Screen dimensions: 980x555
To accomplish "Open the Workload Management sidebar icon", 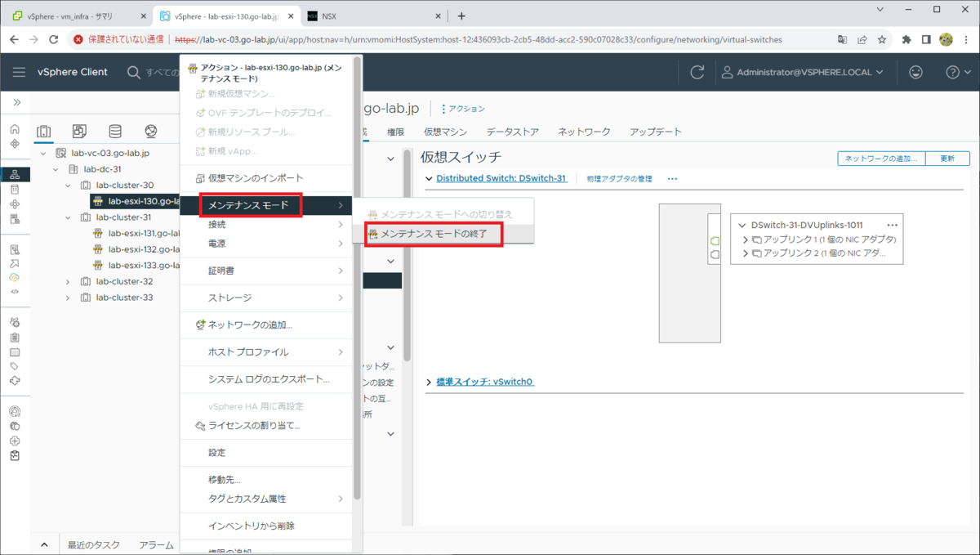I will (x=15, y=204).
